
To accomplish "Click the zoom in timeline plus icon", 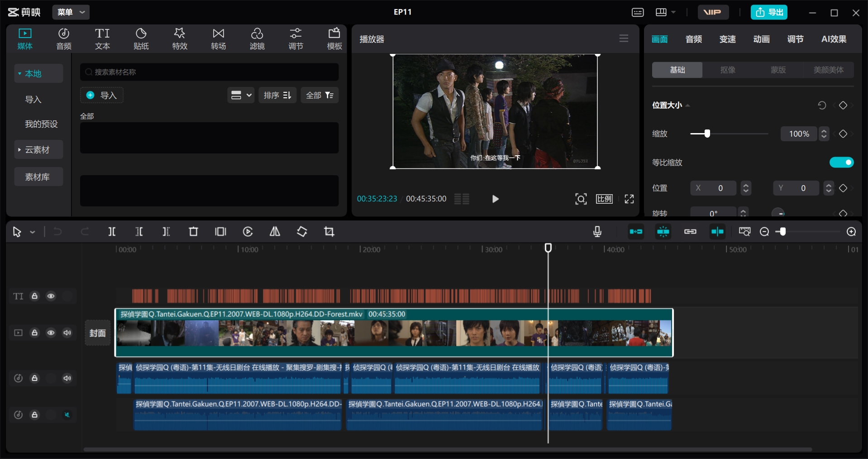I will tap(851, 232).
